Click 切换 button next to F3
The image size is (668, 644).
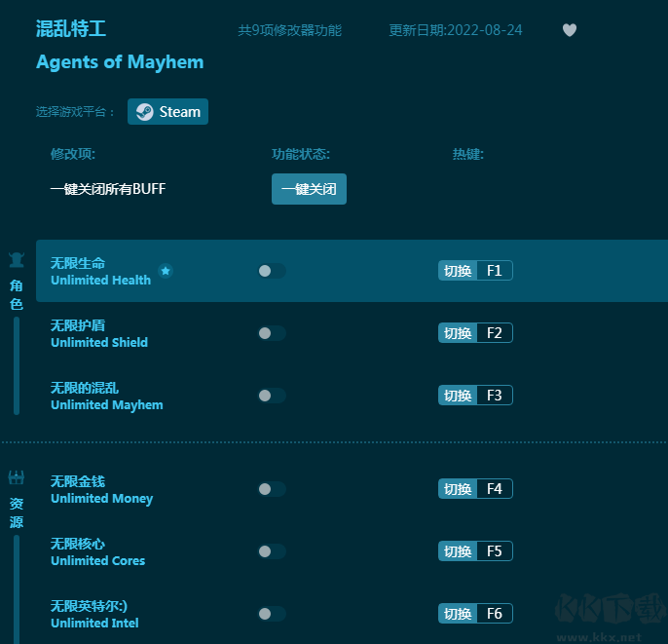(x=458, y=396)
